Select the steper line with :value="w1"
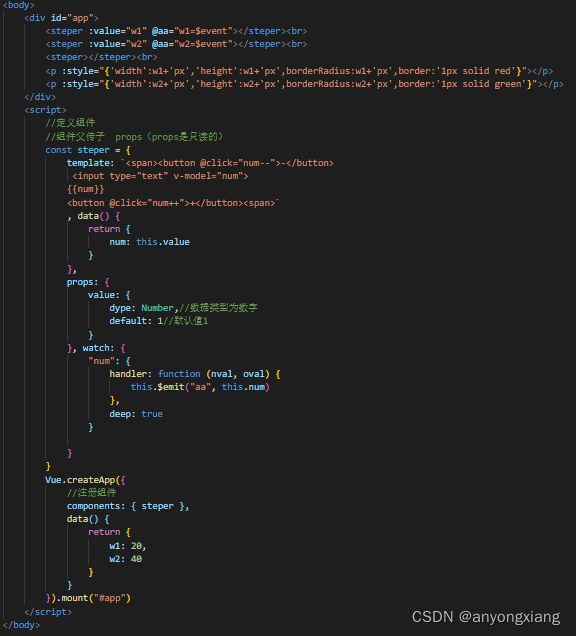This screenshot has width=576, height=636. (x=176, y=31)
